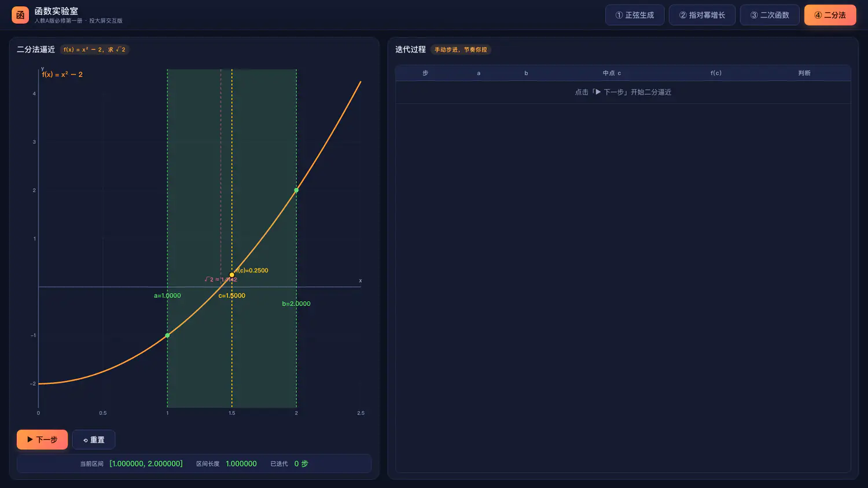
Task: Click the c=1.5000 label on graph
Action: tap(232, 295)
